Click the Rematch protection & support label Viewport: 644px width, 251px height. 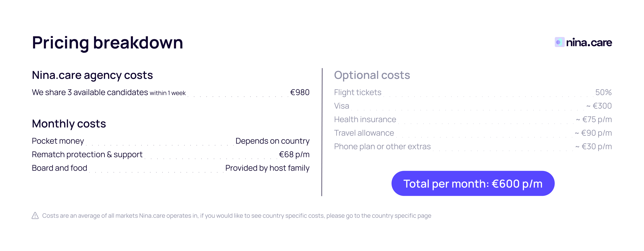point(87,155)
